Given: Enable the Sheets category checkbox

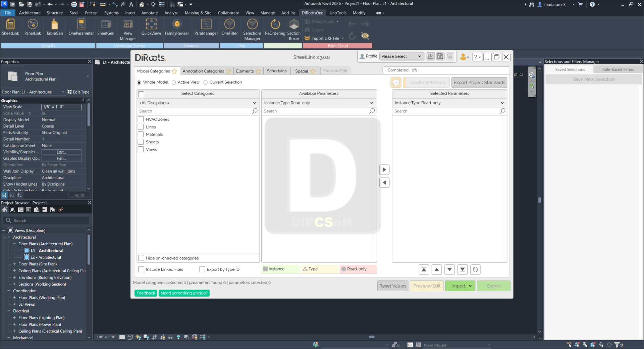Looking at the screenshot, I should (141, 142).
